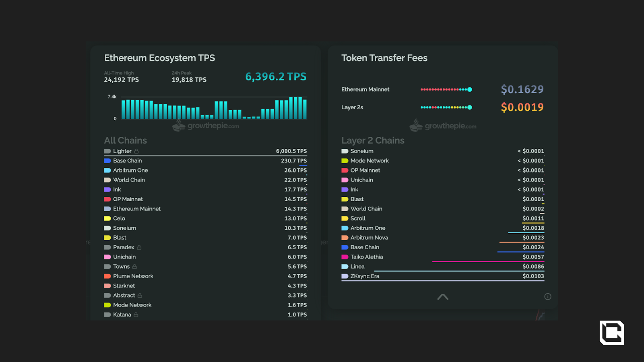This screenshot has height=362, width=644.
Task: Click the 6,000.5 TPS value for Lighter
Action: pos(291,151)
